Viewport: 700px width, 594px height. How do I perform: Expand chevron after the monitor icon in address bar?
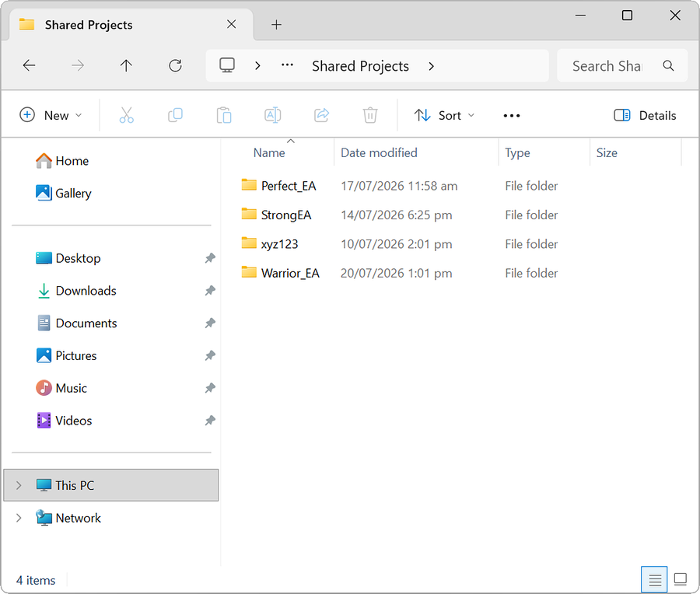coord(257,65)
